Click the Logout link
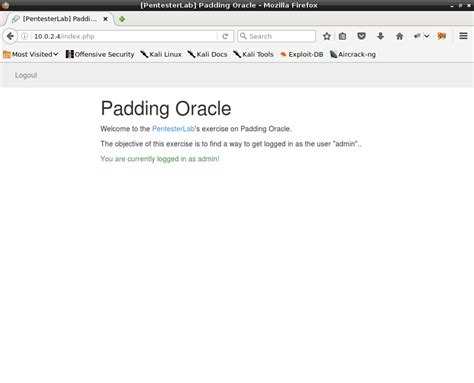 pyautogui.click(x=26, y=75)
